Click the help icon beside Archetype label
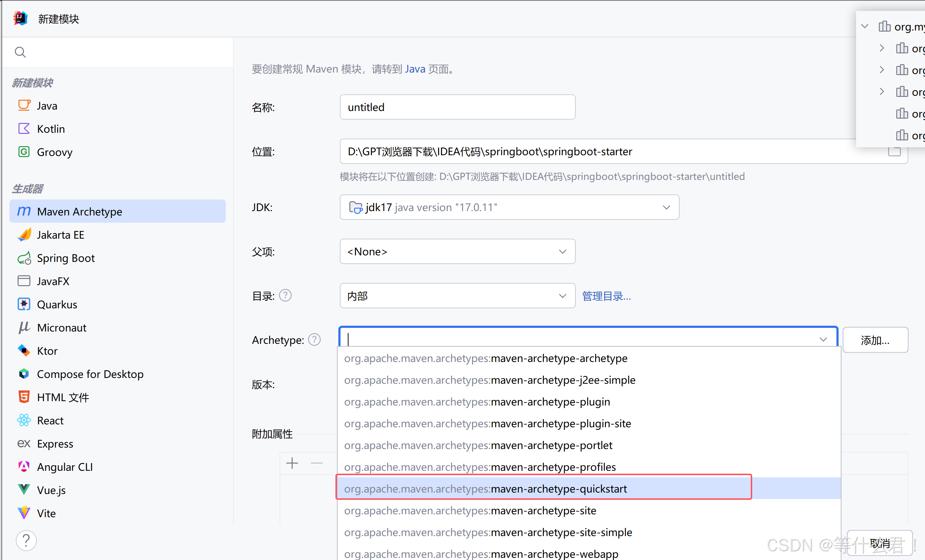Screen dimensions: 925x560 [314, 340]
